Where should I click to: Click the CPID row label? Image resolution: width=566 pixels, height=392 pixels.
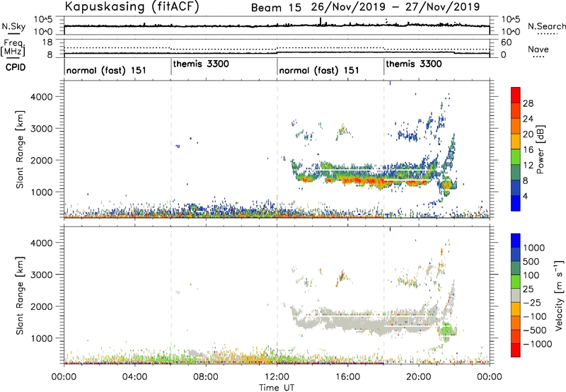(16, 67)
